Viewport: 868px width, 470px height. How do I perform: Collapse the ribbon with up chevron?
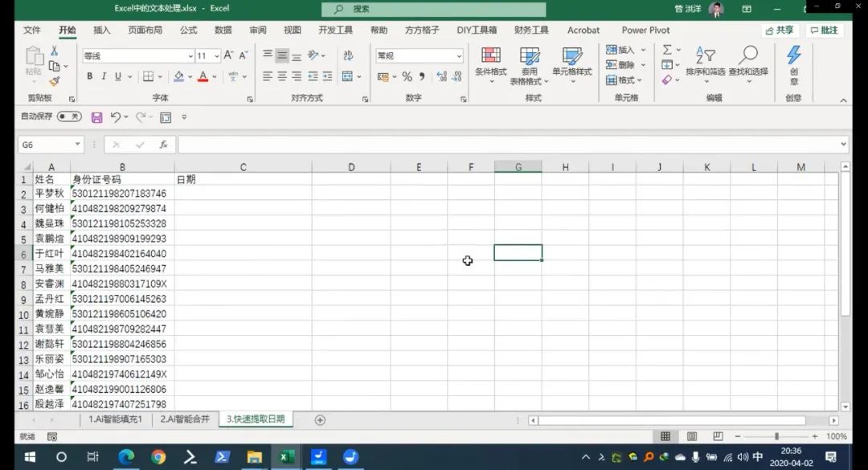[843, 100]
